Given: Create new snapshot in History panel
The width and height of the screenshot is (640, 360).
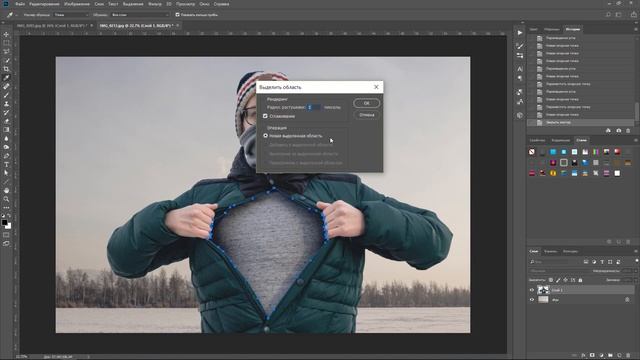Looking at the screenshot, I should (618, 131).
